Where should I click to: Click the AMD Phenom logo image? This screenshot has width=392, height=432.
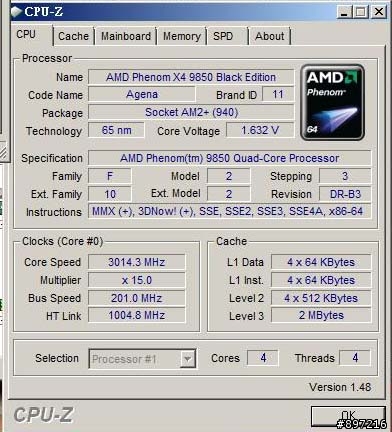tap(332, 102)
